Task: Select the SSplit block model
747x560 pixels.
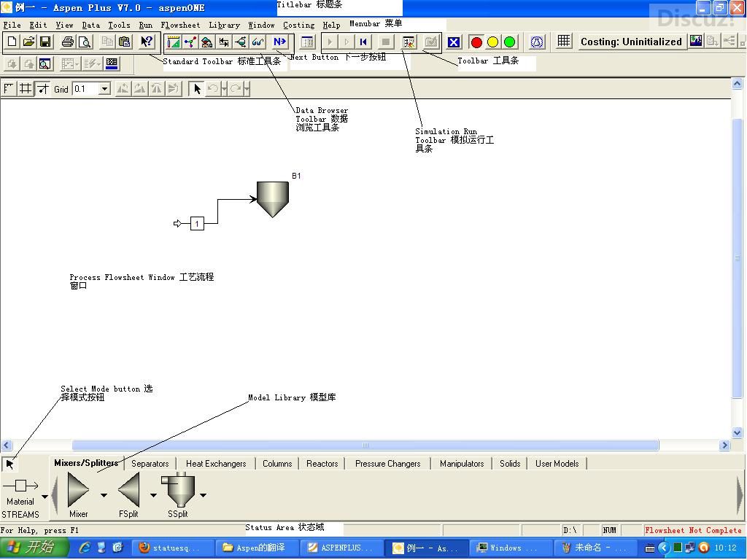Action: tap(178, 489)
